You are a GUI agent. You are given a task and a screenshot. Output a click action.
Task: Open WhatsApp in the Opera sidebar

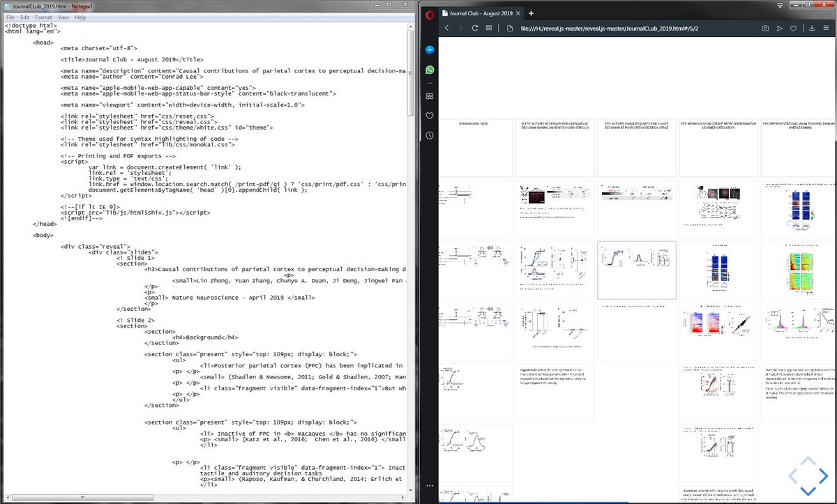click(430, 70)
